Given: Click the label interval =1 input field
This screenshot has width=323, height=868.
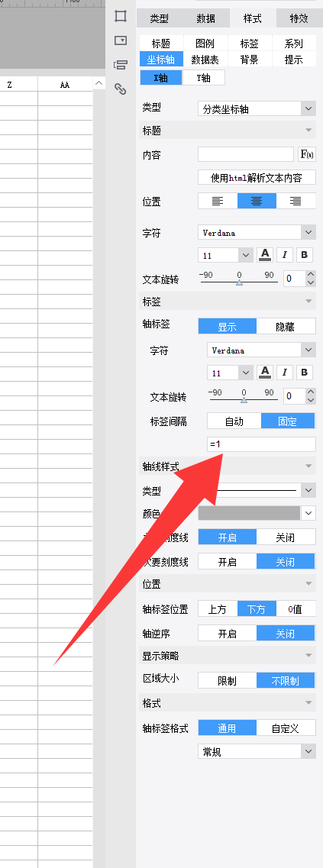Looking at the screenshot, I should (261, 444).
